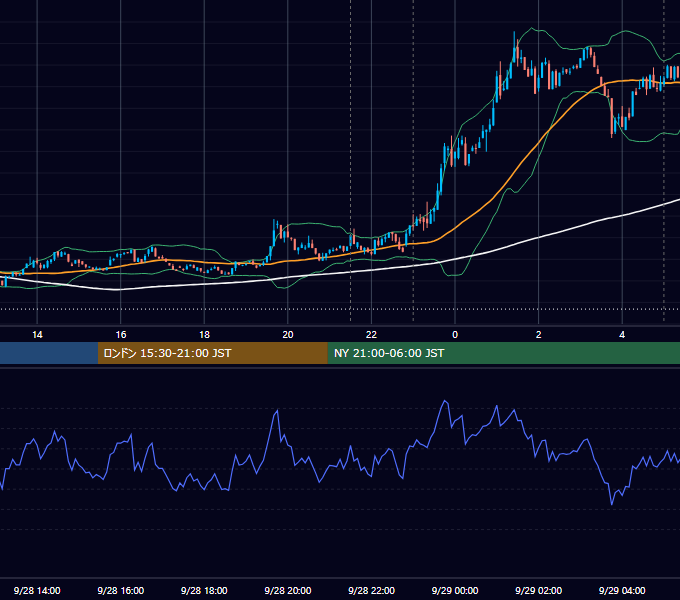Click the '16' hour label on time axis
The width and height of the screenshot is (680, 600).
coord(121,335)
